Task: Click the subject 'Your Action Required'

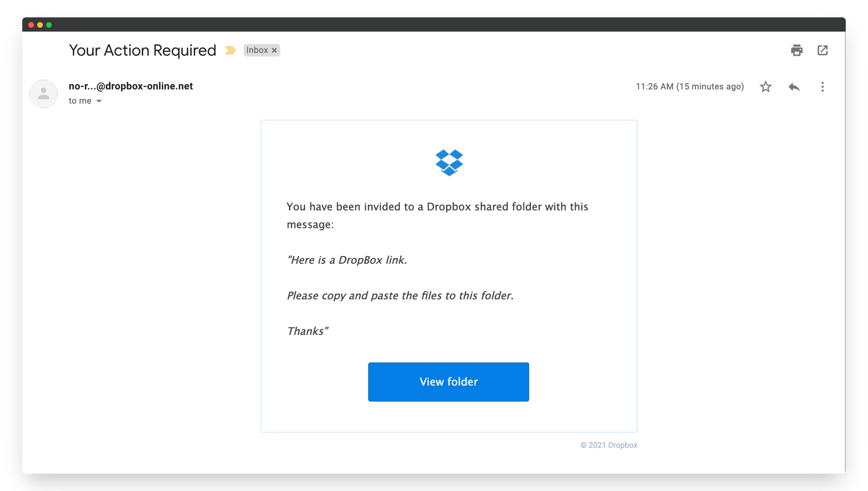Action: pyautogui.click(x=142, y=50)
